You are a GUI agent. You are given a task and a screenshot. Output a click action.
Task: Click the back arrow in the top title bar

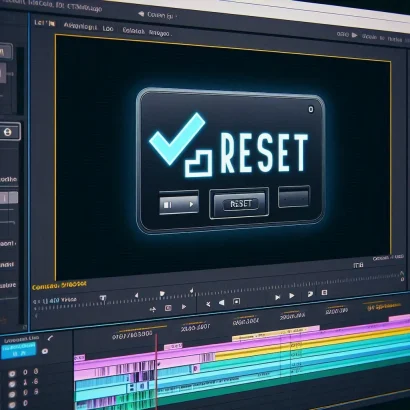click(x=141, y=14)
